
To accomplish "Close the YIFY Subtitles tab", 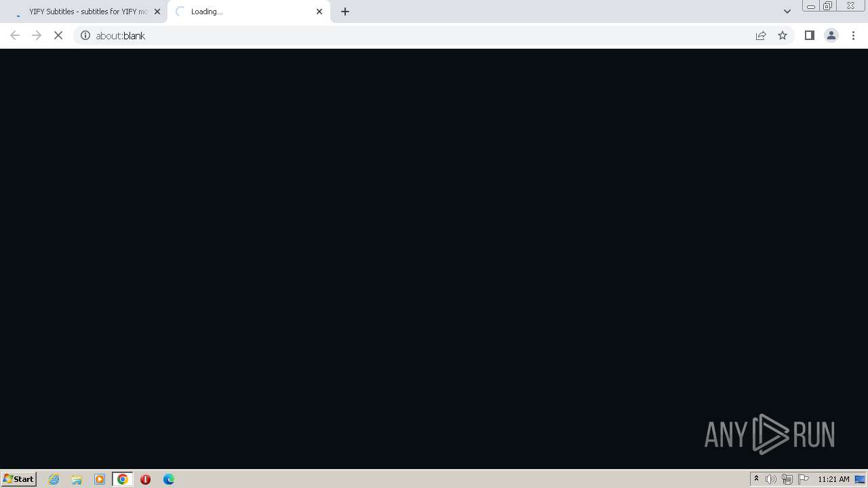I will [157, 12].
